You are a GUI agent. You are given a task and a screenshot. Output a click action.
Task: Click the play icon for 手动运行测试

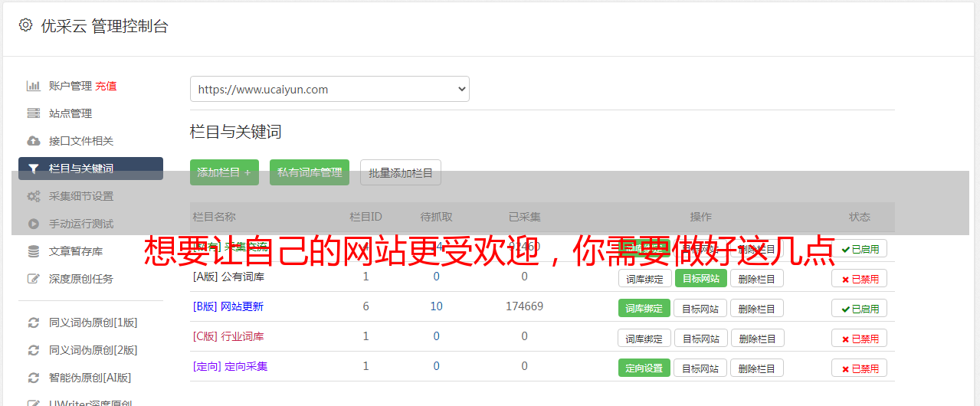34,224
